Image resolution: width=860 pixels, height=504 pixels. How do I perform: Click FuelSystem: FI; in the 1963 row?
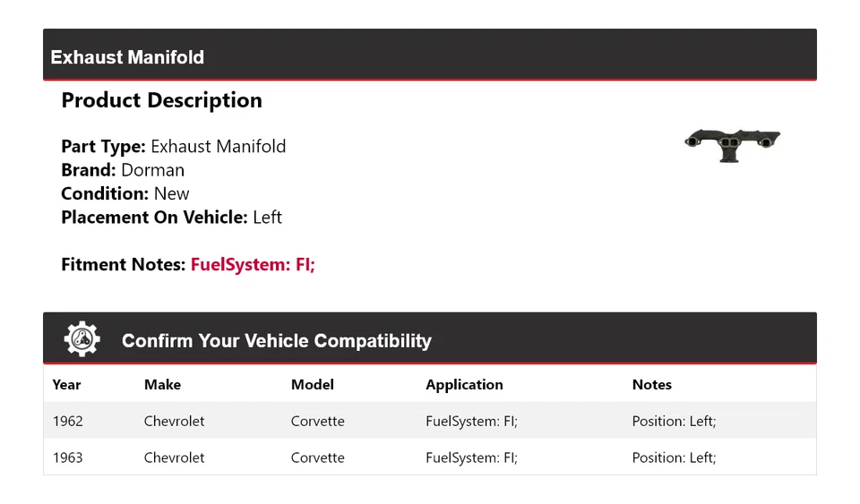[x=471, y=457]
